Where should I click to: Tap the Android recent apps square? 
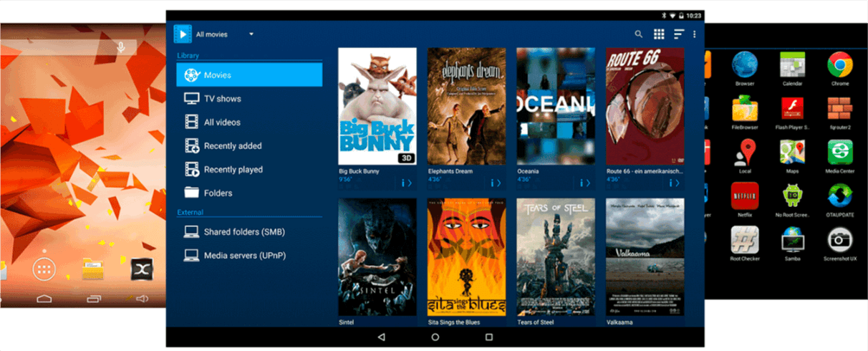pos(489,337)
